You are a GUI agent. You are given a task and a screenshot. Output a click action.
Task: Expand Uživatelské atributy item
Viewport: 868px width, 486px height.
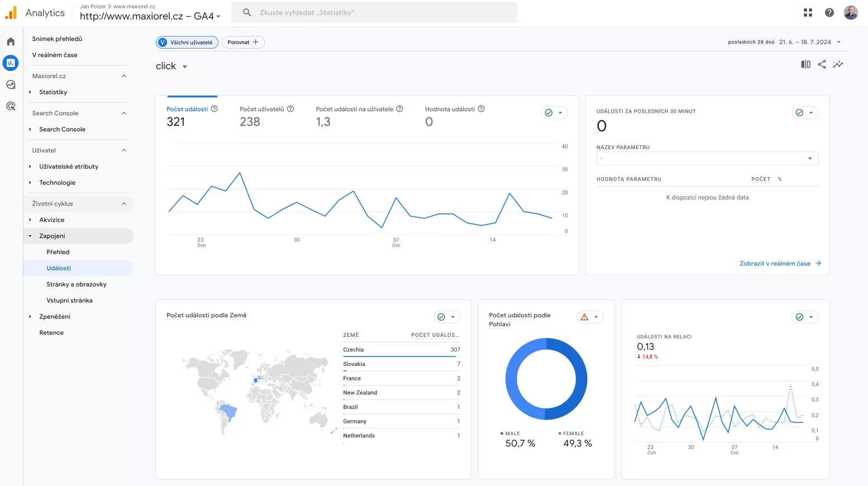point(30,166)
